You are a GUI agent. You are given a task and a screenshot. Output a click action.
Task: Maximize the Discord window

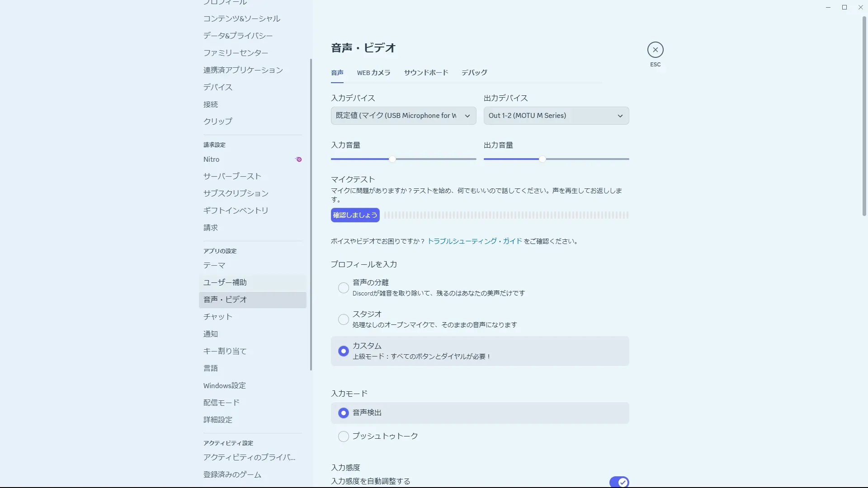click(844, 7)
